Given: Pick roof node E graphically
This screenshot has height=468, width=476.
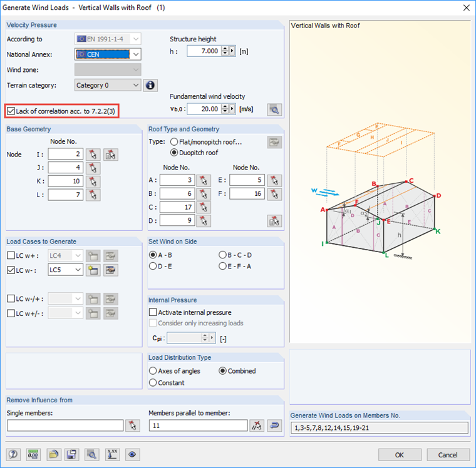Looking at the screenshot, I should coord(274,180).
